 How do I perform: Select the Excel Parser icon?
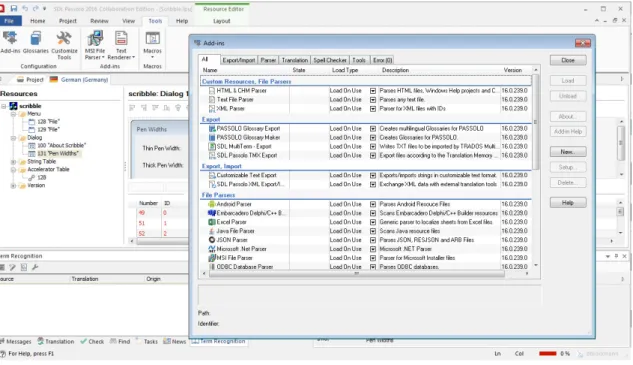point(212,222)
